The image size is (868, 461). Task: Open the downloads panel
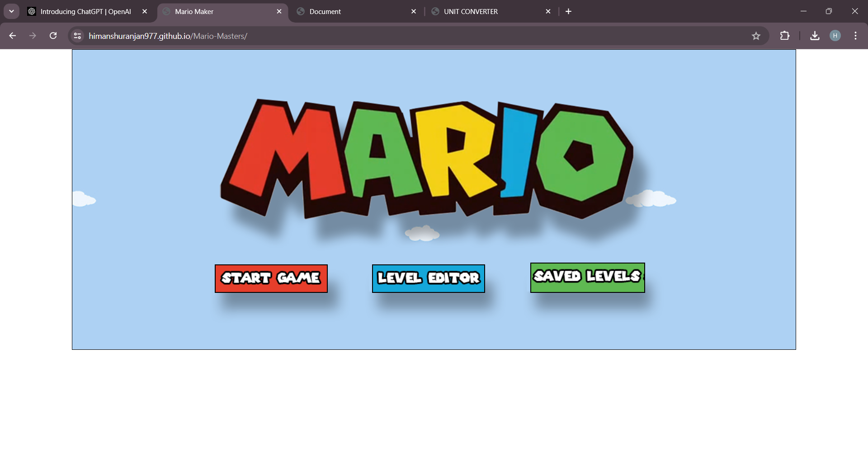[815, 36]
